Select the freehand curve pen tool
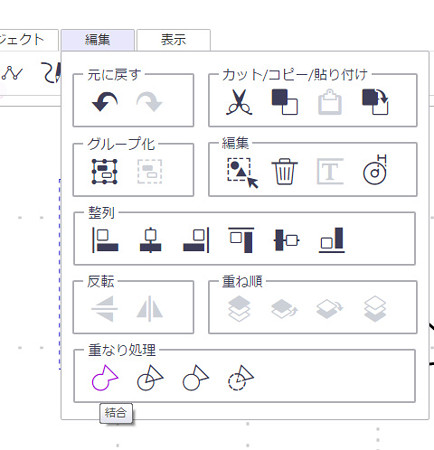This screenshot has height=450, width=434. pos(51,73)
